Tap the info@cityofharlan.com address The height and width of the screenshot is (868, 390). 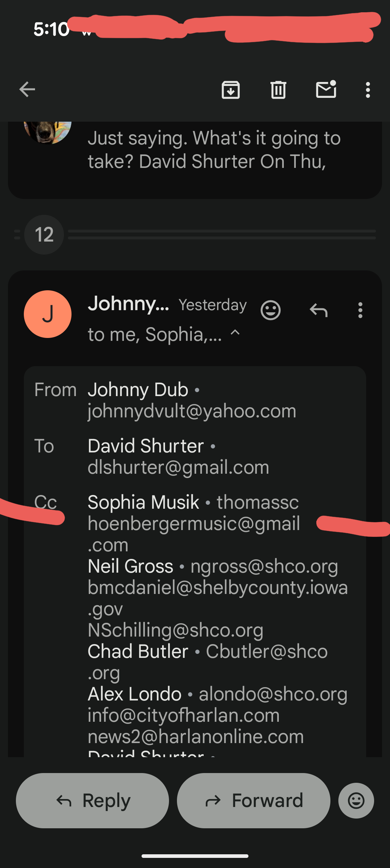183,715
